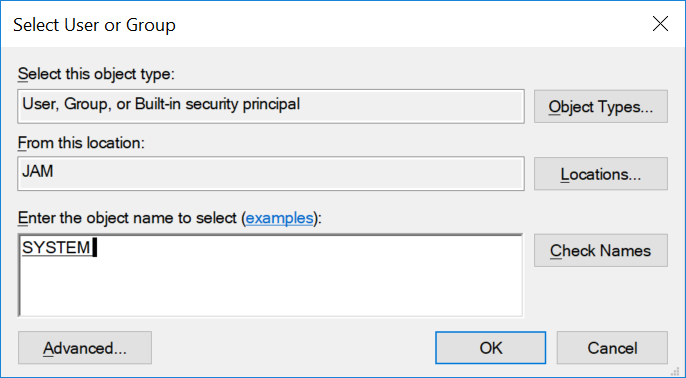Image resolution: width=686 pixels, height=378 pixels.
Task: Click the Locations button
Action: click(601, 174)
